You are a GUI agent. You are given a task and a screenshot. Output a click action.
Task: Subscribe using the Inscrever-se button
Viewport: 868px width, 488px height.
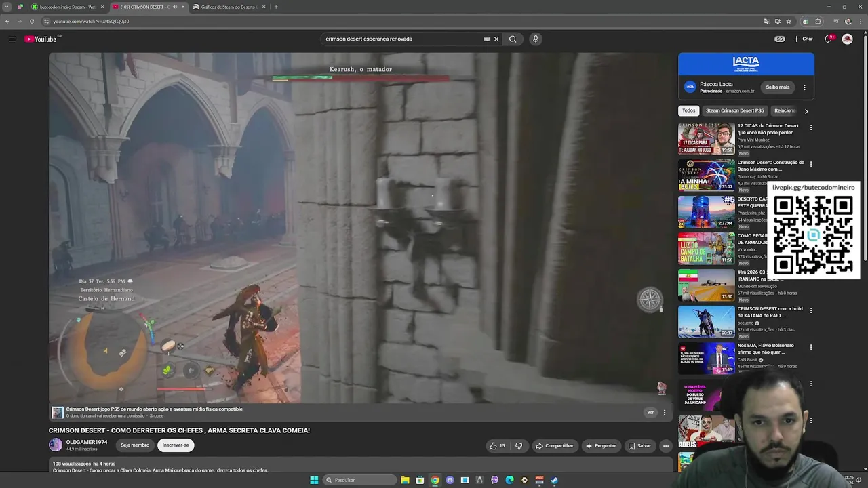click(176, 445)
